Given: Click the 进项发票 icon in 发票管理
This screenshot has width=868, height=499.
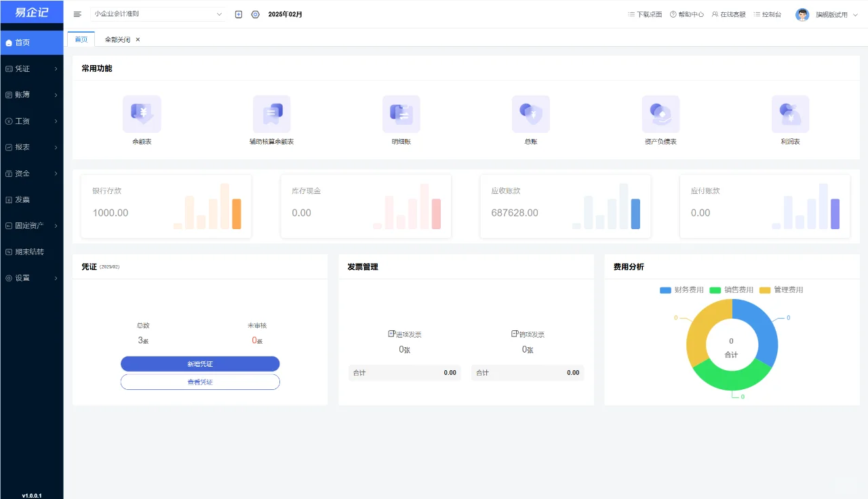Looking at the screenshot, I should coord(391,334).
